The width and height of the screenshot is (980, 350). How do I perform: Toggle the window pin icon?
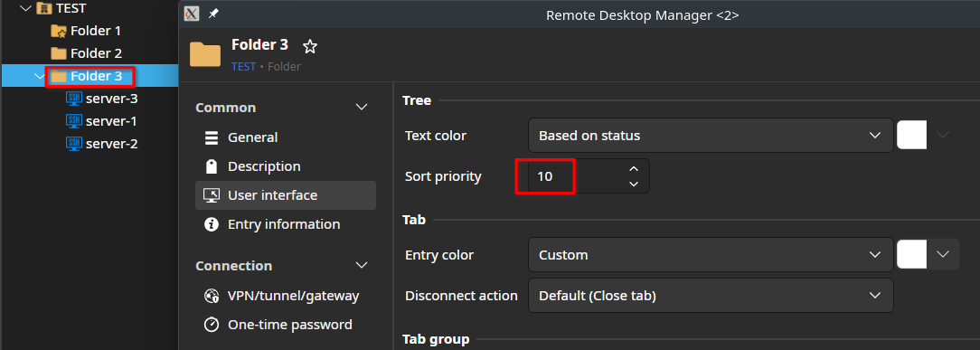tap(213, 14)
